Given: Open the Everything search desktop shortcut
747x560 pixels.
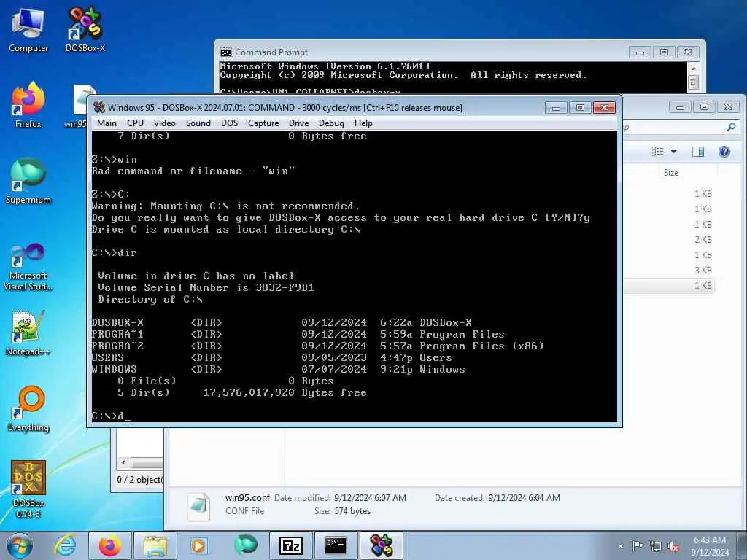Looking at the screenshot, I should (x=28, y=408).
